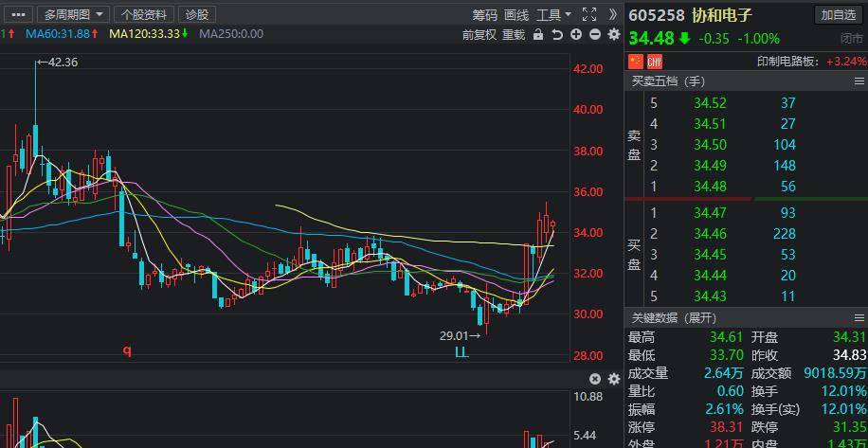
Task: Toggle 前复权 price adjustment mode
Action: click(x=479, y=35)
